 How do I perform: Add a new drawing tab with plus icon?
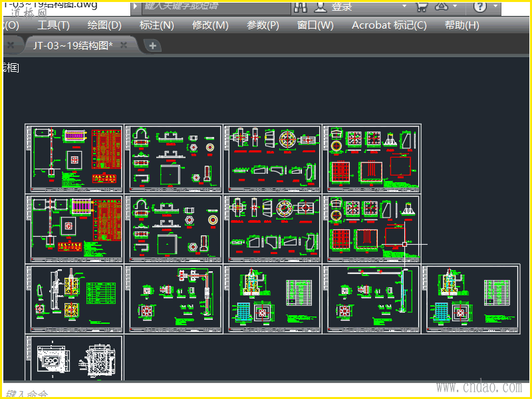(153, 45)
